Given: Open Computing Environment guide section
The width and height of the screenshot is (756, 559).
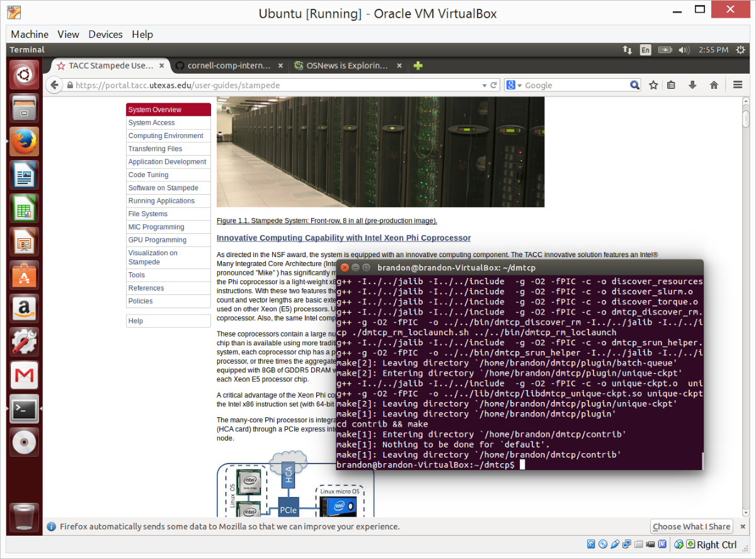Looking at the screenshot, I should click(x=168, y=136).
